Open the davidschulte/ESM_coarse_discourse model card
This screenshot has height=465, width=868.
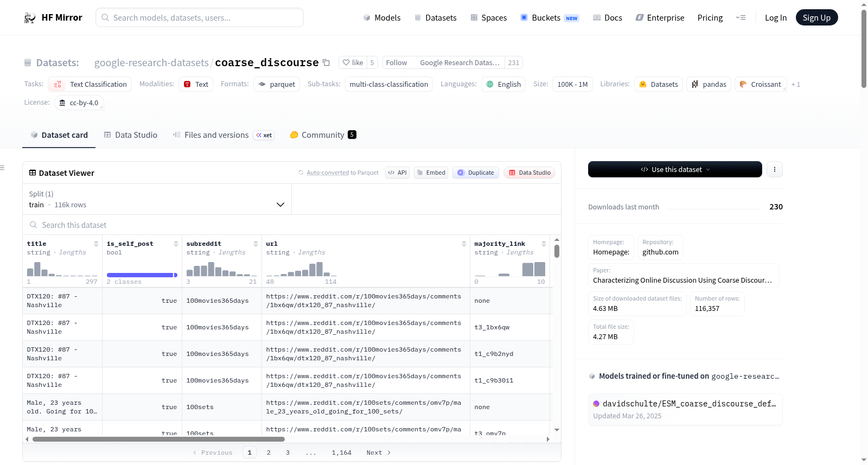(685, 410)
